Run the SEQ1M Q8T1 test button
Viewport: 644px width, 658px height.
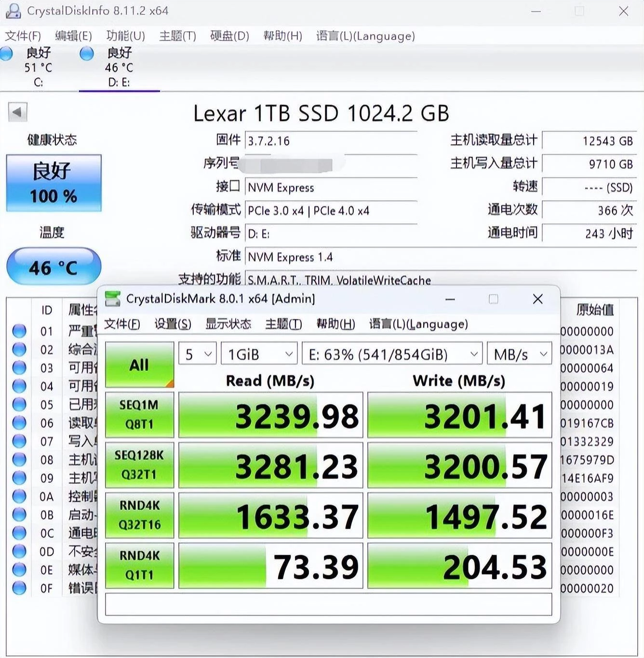coord(139,415)
